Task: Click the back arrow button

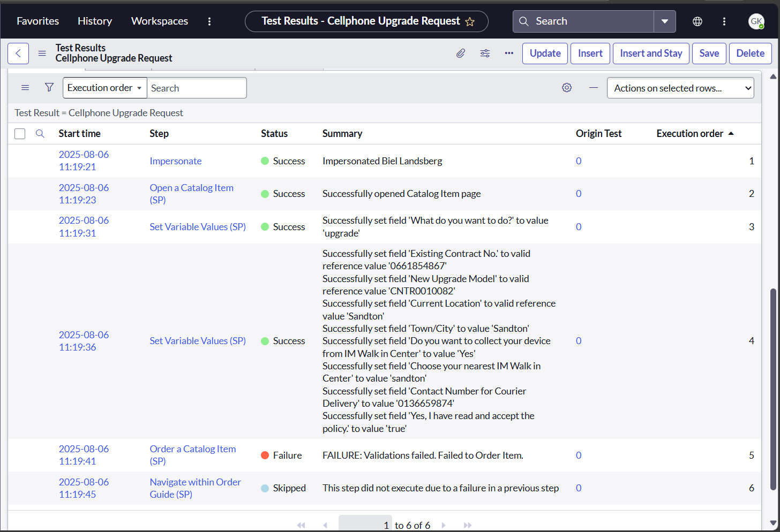Action: coord(18,54)
